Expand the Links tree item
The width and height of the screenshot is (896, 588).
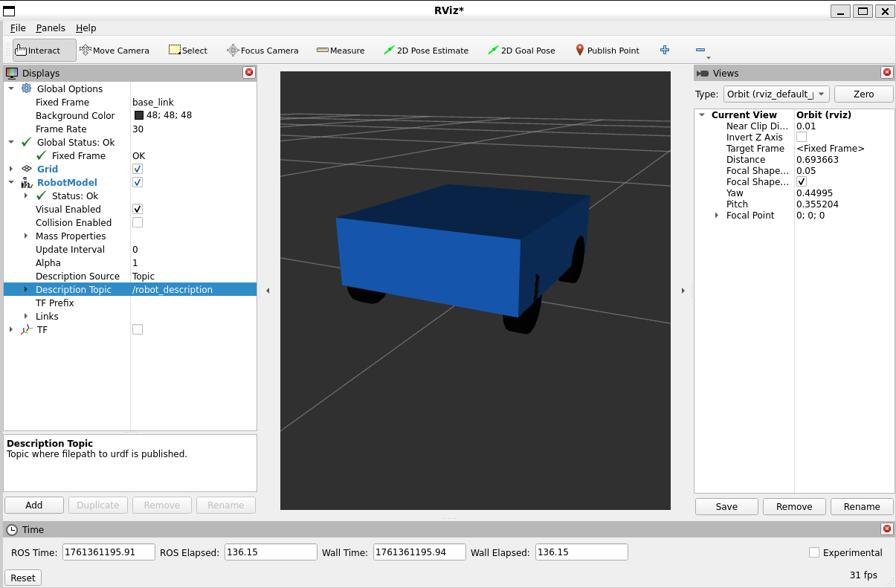pyautogui.click(x=26, y=316)
